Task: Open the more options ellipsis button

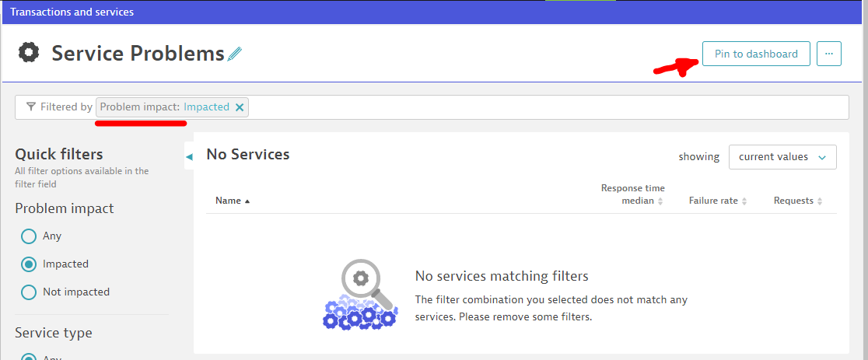Action: pos(829,54)
